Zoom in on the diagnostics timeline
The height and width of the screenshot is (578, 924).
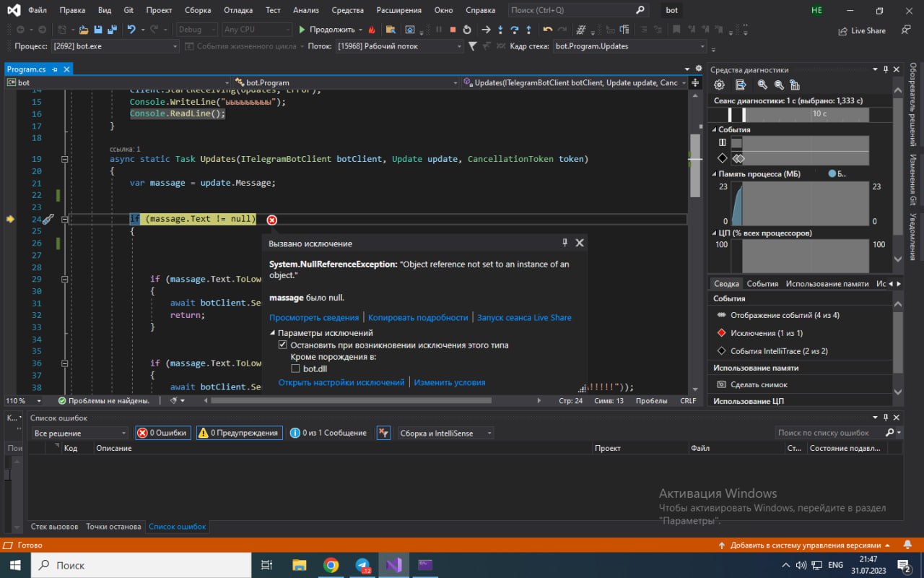pyautogui.click(x=762, y=85)
